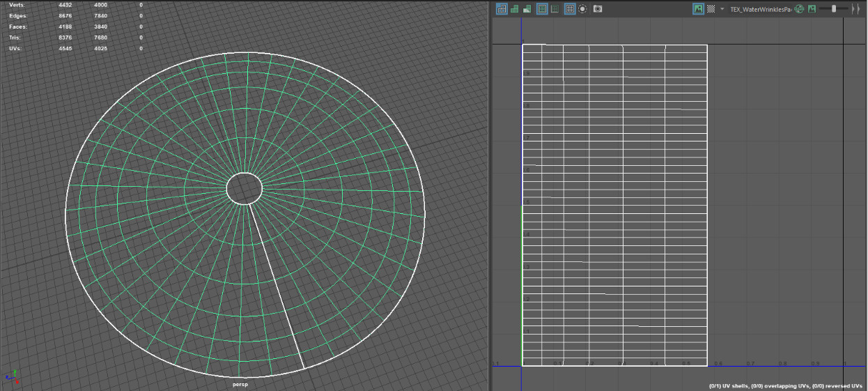
Task: Click the RGB channels display icon
Action: point(799,9)
